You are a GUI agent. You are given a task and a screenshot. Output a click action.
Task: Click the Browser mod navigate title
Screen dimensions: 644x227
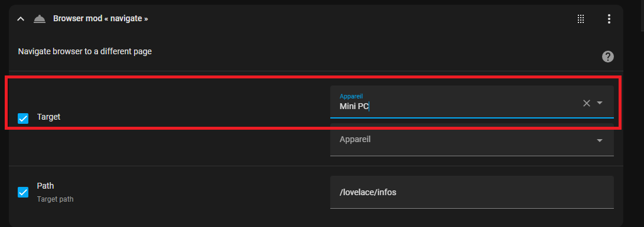100,19
